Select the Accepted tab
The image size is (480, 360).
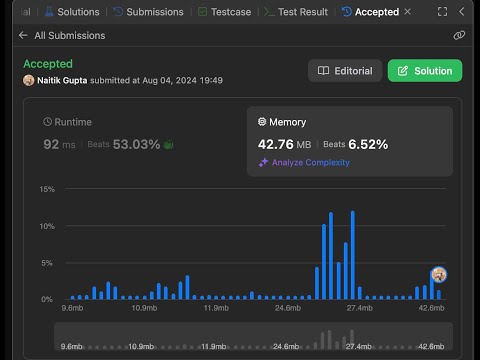370,12
